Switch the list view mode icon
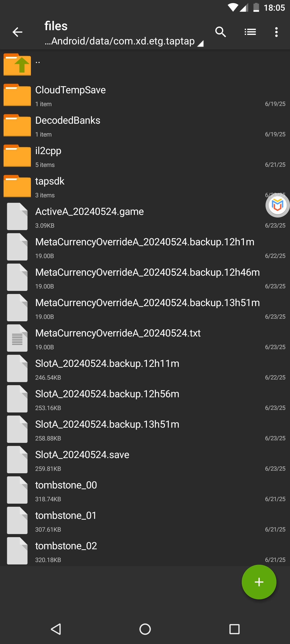Viewport: 290px width, 644px height. (250, 32)
